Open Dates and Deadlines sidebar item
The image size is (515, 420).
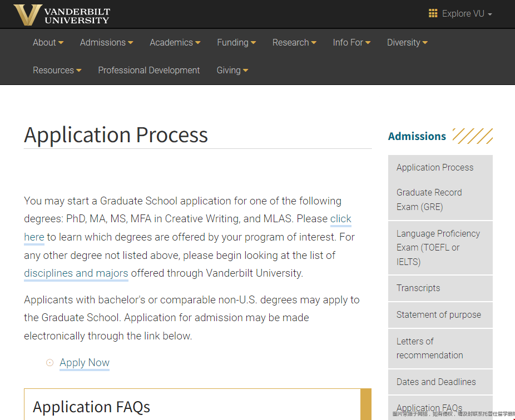click(x=440, y=382)
